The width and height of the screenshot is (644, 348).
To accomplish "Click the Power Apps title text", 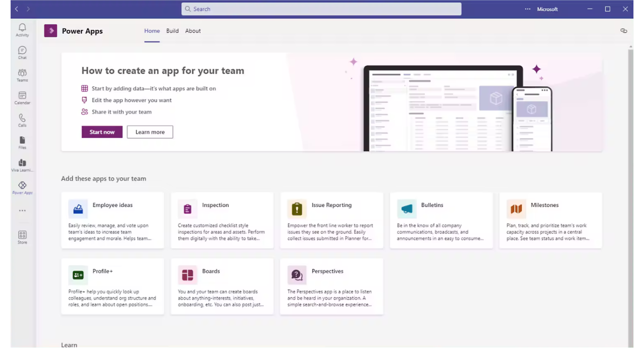I will pos(82,31).
